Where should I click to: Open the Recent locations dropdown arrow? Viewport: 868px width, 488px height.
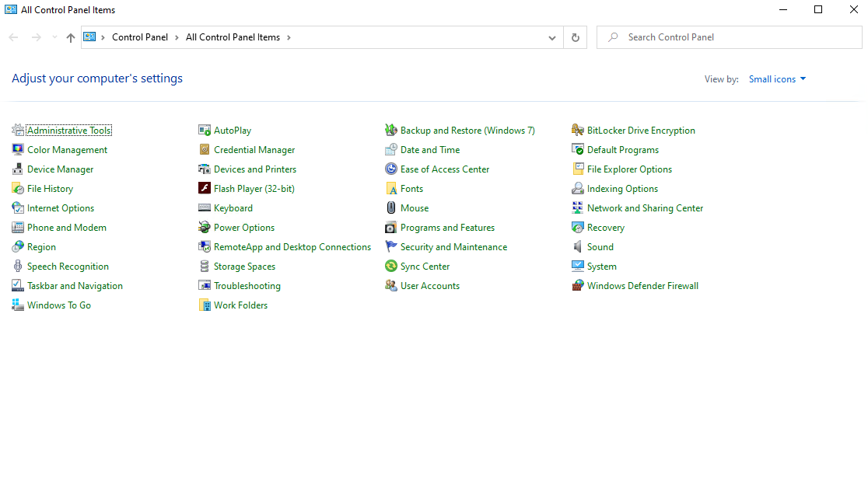(x=54, y=37)
